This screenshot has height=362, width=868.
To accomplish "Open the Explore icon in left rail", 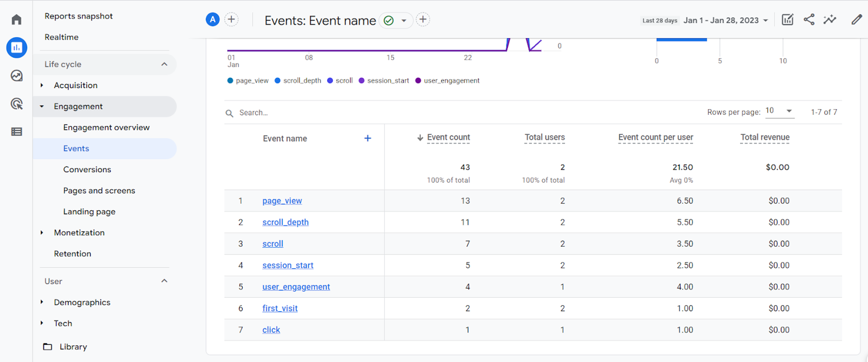I will [x=16, y=76].
